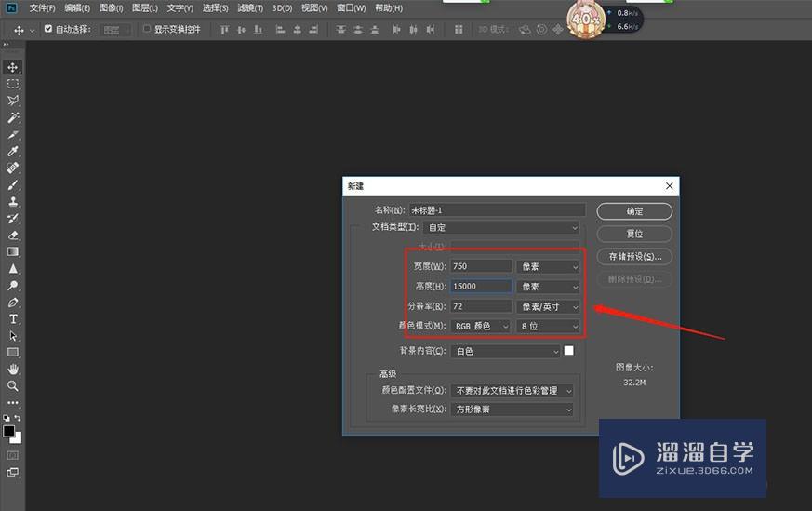Open the Move tool preset picker arrow
The width and height of the screenshot is (812, 511).
click(x=33, y=31)
